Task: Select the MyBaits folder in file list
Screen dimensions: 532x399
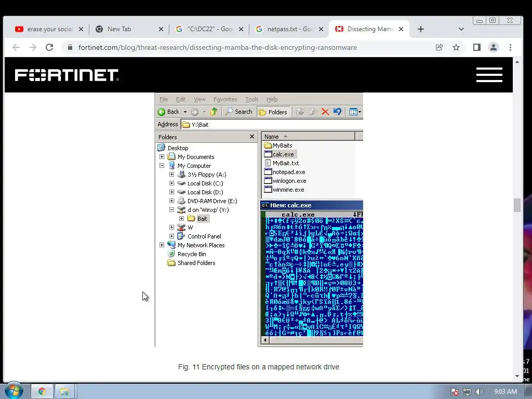Action: 278,145
